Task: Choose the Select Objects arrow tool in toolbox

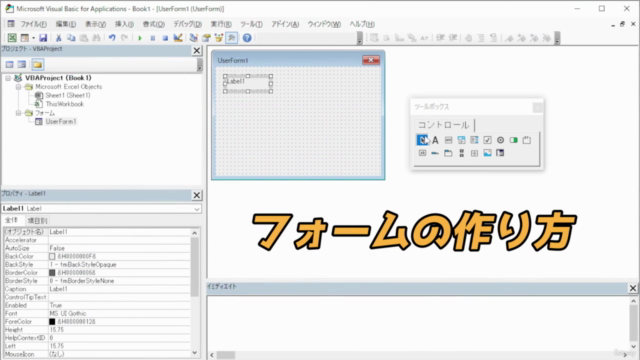Action: (422, 140)
